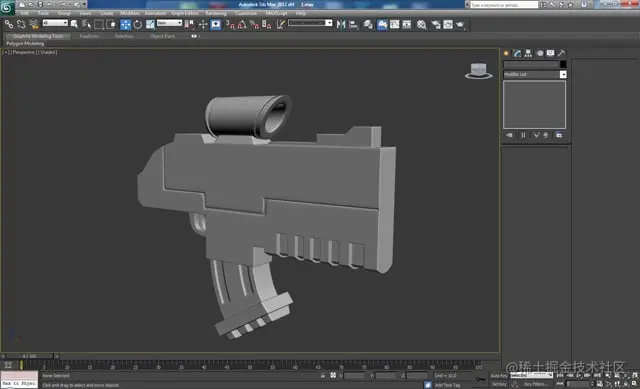
Task: Click the ViewCube in the viewport
Action: 478,70
